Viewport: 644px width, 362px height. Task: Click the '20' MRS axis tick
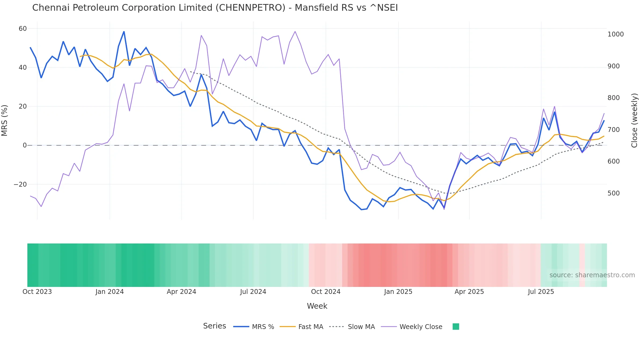(x=23, y=106)
